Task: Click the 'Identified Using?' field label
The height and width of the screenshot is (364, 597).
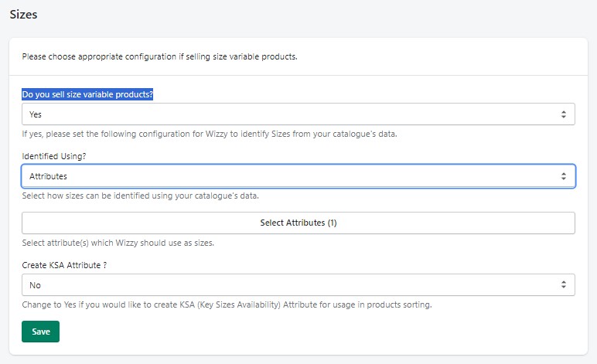Action: [56, 157]
